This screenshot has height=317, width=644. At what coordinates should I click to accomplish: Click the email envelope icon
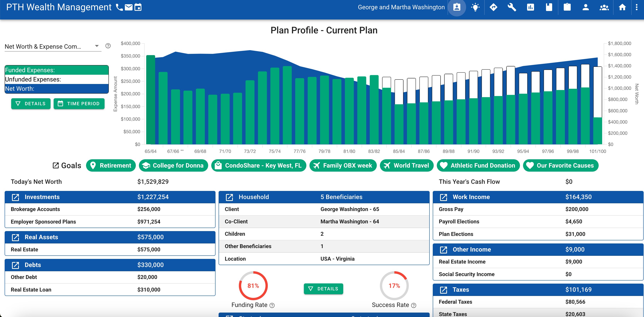(128, 7)
